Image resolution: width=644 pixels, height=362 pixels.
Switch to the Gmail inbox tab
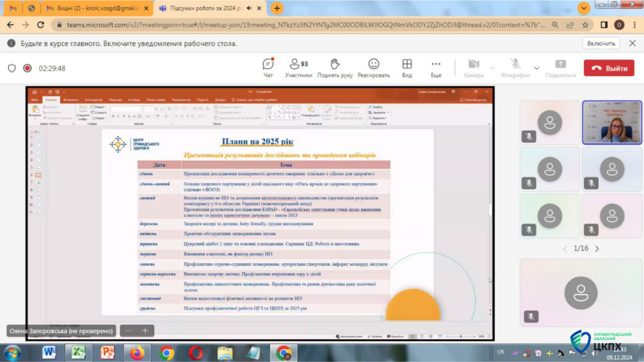pos(97,8)
